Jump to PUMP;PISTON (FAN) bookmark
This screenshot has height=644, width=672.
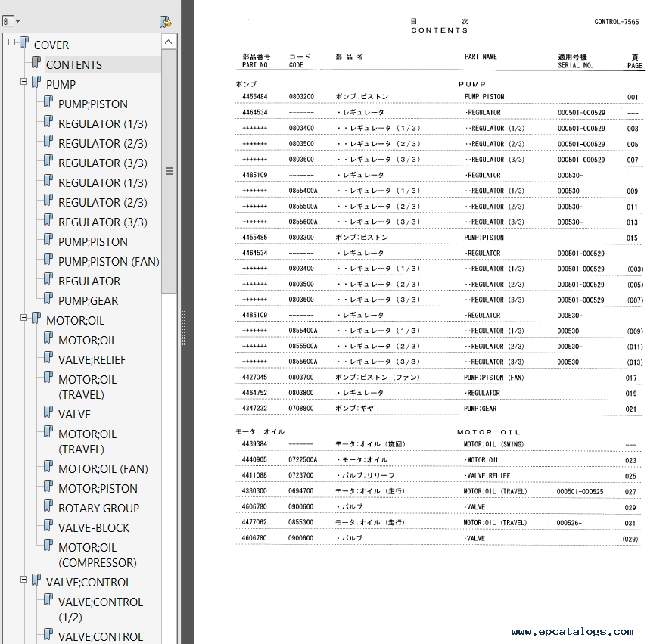point(108,261)
